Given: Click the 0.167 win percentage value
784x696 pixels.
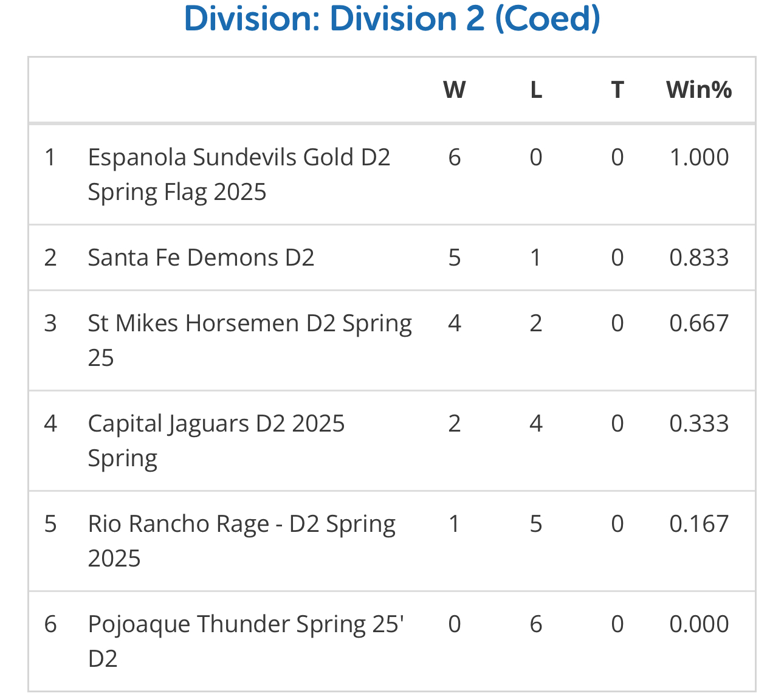Looking at the screenshot, I should coord(699,524).
